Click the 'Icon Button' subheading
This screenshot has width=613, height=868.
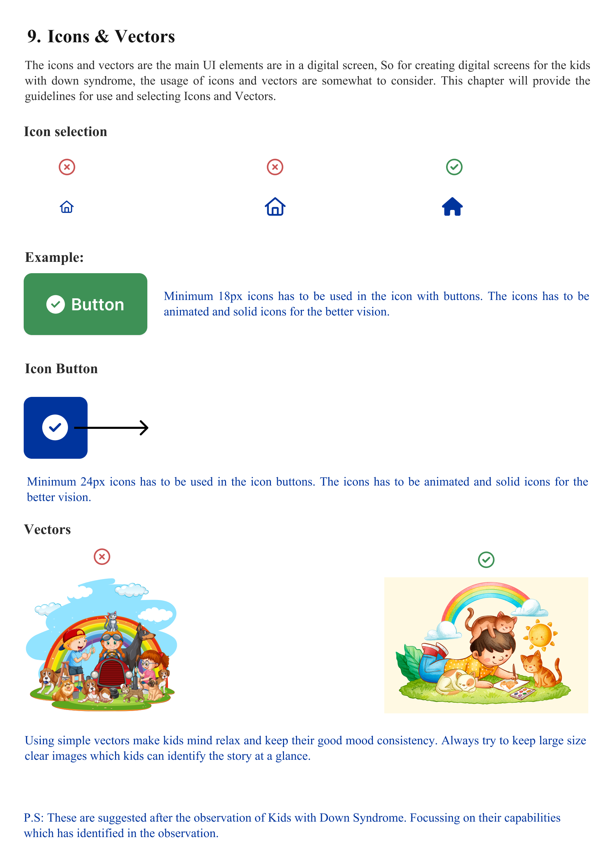click(x=61, y=369)
